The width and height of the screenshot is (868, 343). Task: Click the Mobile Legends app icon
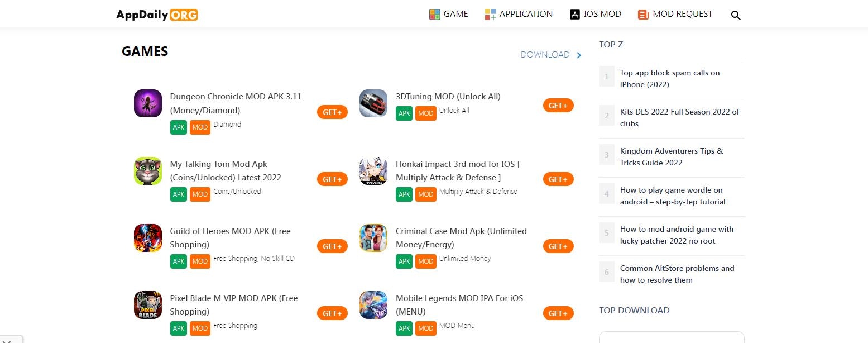[373, 305]
